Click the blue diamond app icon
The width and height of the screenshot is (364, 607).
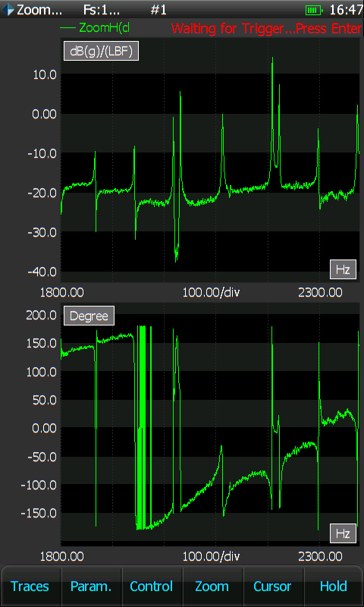coord(8,9)
